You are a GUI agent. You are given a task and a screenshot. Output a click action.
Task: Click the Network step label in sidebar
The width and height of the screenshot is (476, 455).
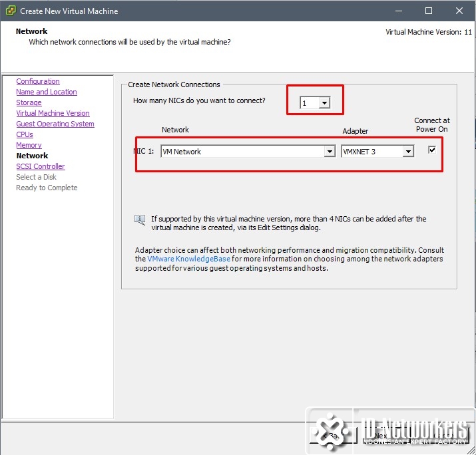[x=32, y=156]
